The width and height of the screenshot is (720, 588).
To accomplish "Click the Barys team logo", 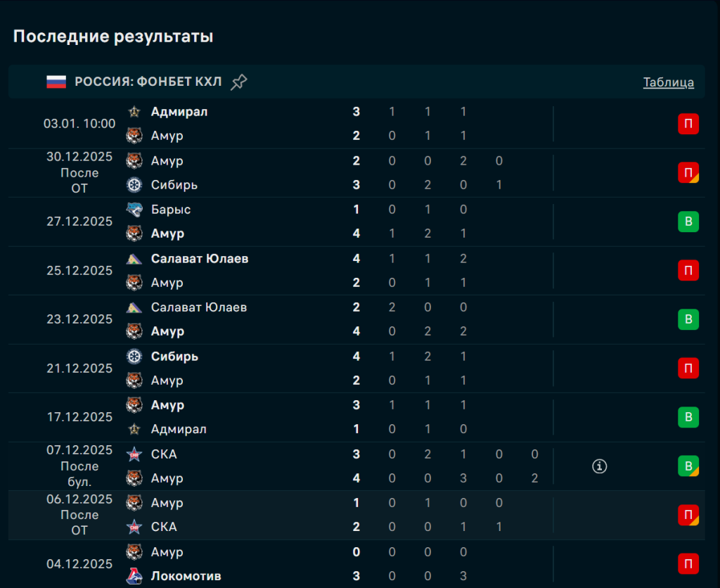I will [x=134, y=210].
